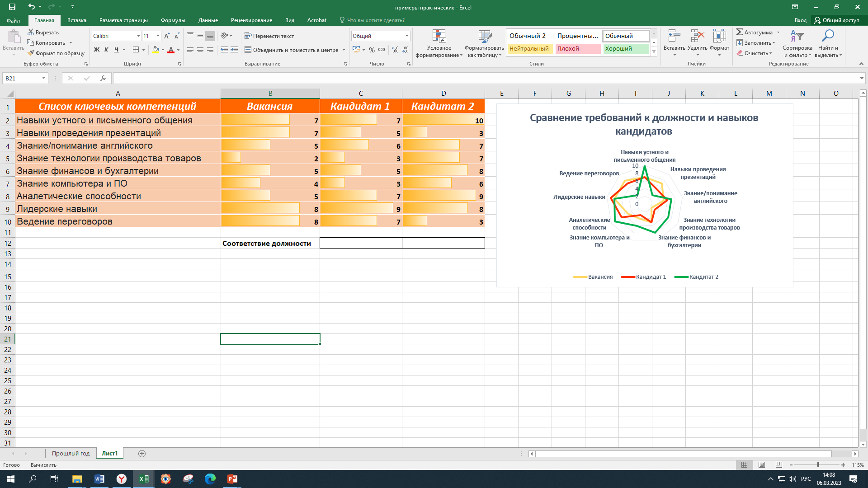Click the Conditional Formatting icon

pos(439,37)
